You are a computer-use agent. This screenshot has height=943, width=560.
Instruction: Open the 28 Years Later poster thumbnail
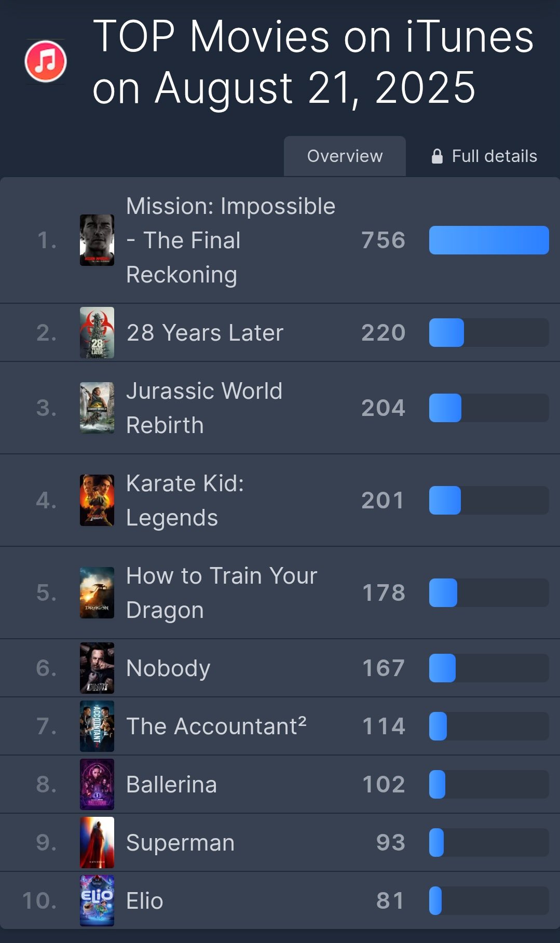point(97,332)
